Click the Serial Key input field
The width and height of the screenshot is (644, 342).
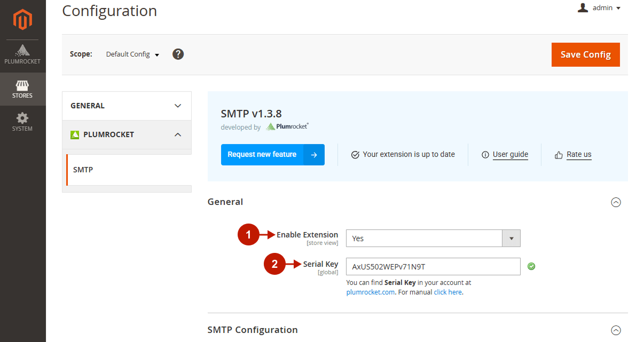click(x=433, y=267)
